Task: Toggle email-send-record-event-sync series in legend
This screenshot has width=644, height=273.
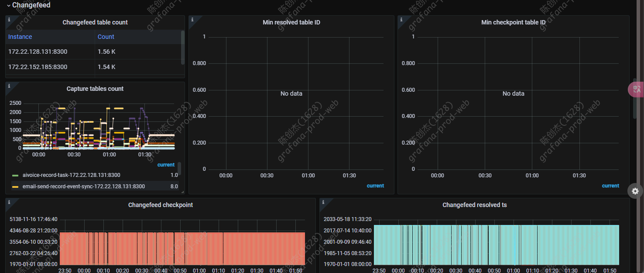Action: click(83, 187)
